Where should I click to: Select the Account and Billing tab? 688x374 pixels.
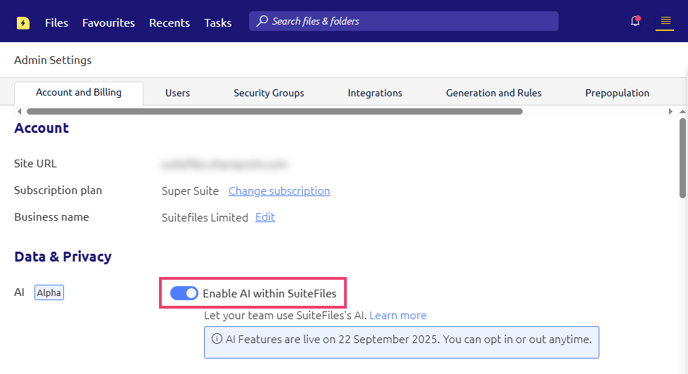tap(79, 93)
